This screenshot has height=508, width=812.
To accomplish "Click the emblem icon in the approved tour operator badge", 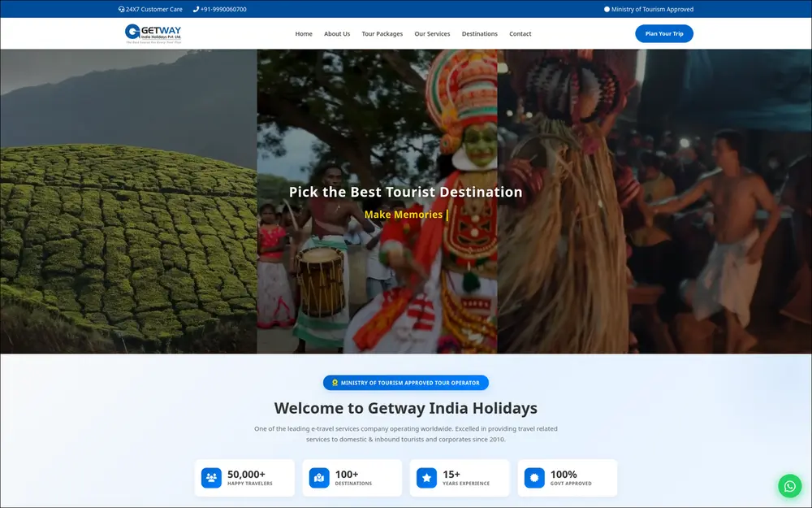I will pos(335,383).
